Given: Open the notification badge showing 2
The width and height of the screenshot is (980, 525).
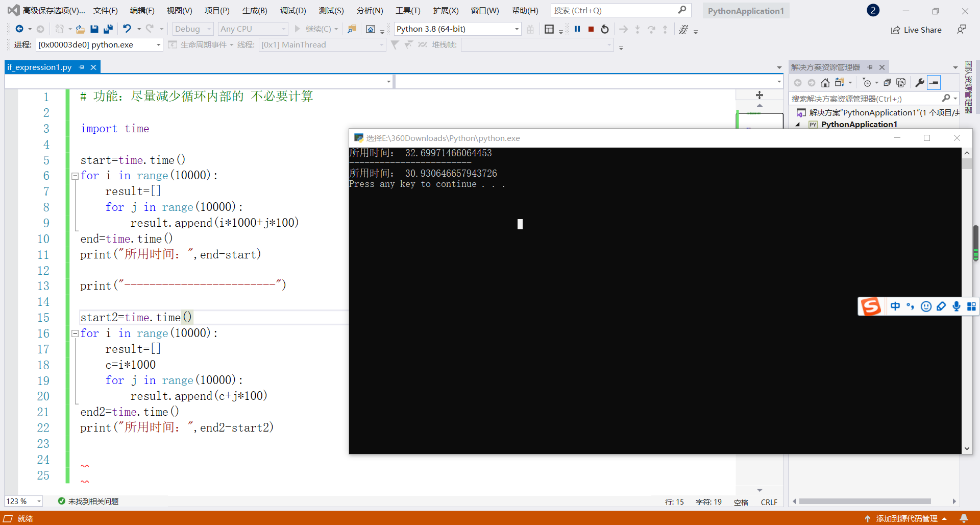Looking at the screenshot, I should 873,10.
